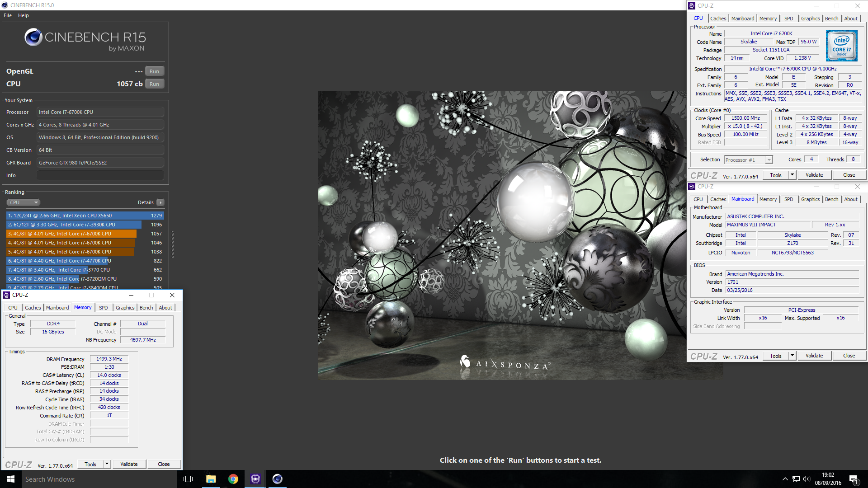Screen dimensions: 868x488
Task: Select the i7-3770 ranking entry
Action: click(x=85, y=270)
